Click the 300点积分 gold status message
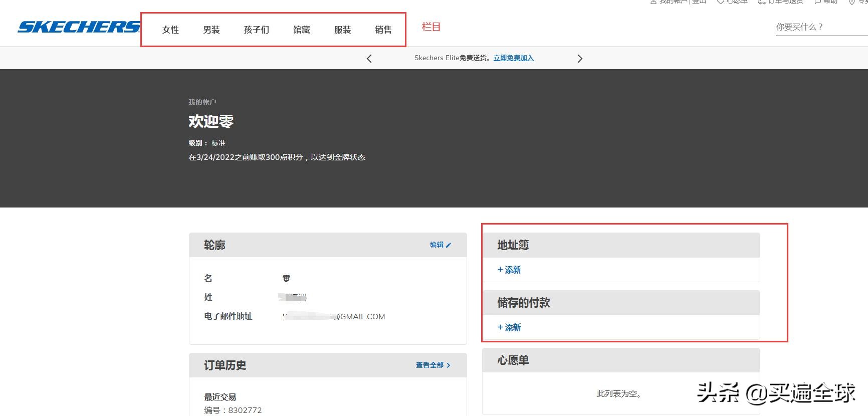This screenshot has height=416, width=868. tap(277, 157)
